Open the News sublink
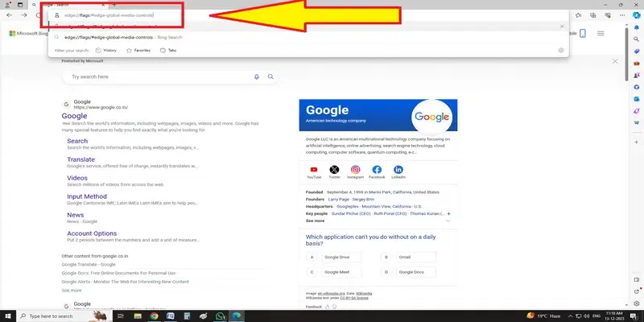644x322 pixels. tap(76, 215)
